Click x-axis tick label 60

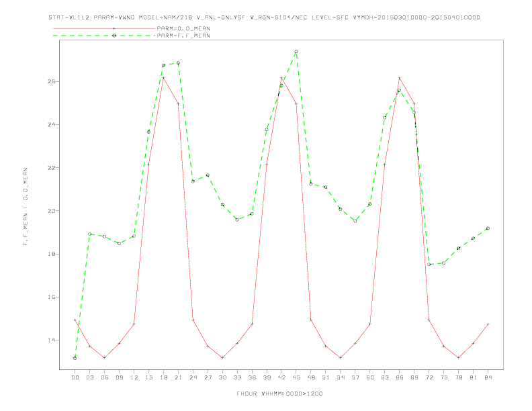tap(370, 377)
